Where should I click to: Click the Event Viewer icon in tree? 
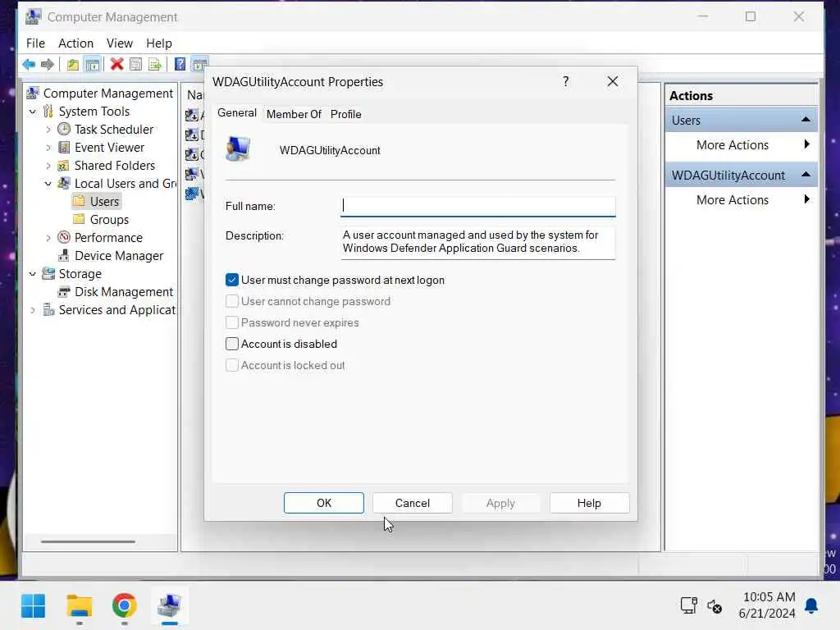click(64, 148)
